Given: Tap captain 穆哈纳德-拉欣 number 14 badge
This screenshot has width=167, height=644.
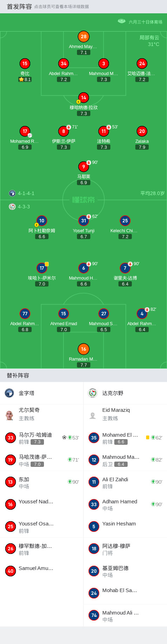Looking at the screenshot, I should [x=84, y=98].
